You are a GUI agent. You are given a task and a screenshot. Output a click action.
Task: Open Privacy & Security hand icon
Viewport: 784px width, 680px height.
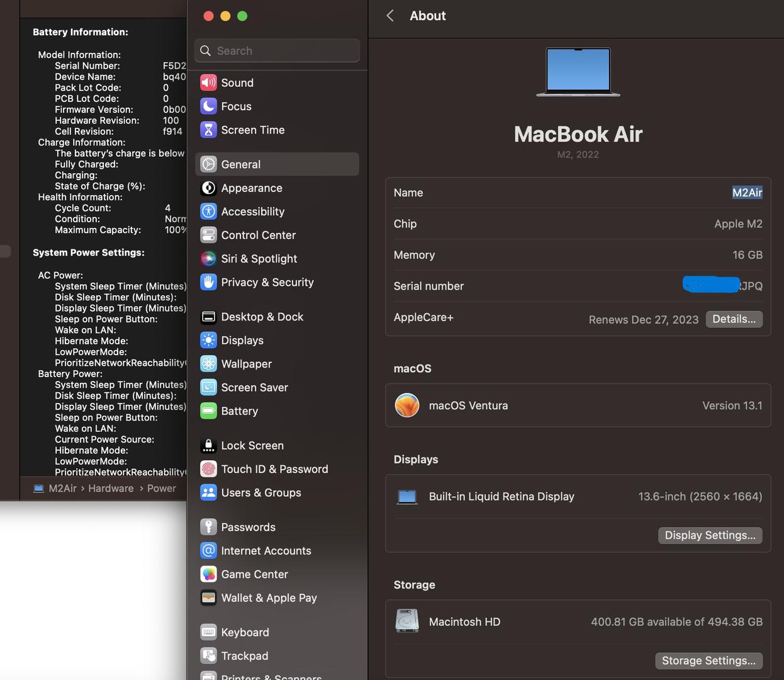(x=208, y=282)
